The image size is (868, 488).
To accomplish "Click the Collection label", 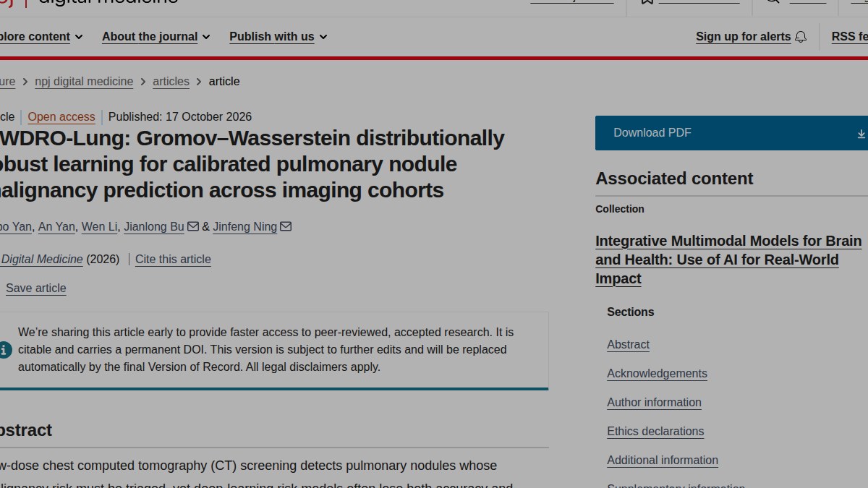I will [x=620, y=209].
